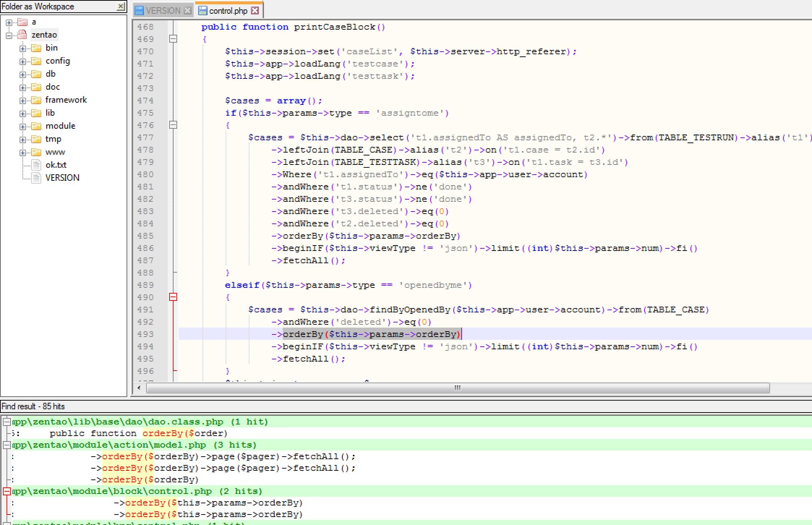Collapse dao.class.php find result group
Viewport: 812px width, 525px height.
[7, 422]
